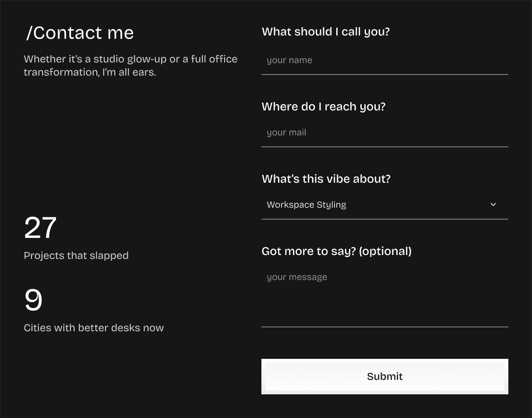Focus the 'your name' input field
Image resolution: width=532 pixels, height=418 pixels.
tap(384, 60)
